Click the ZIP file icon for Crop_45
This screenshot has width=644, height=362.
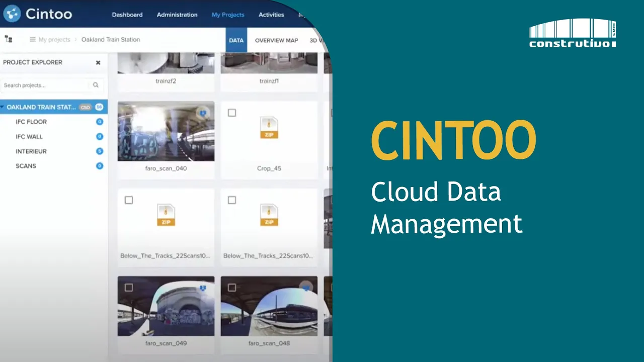269,127
